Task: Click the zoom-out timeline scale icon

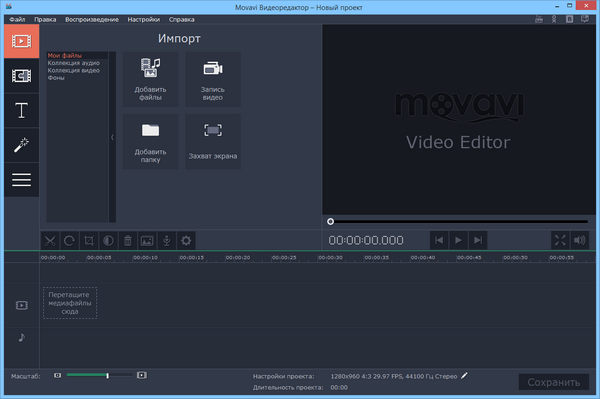Action: click(57, 376)
